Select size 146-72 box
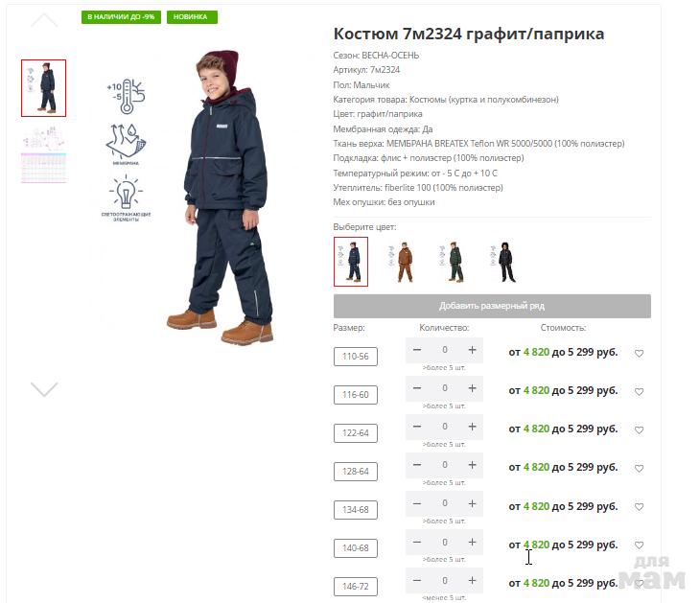Screen dimensions: 700x603 [356, 587]
